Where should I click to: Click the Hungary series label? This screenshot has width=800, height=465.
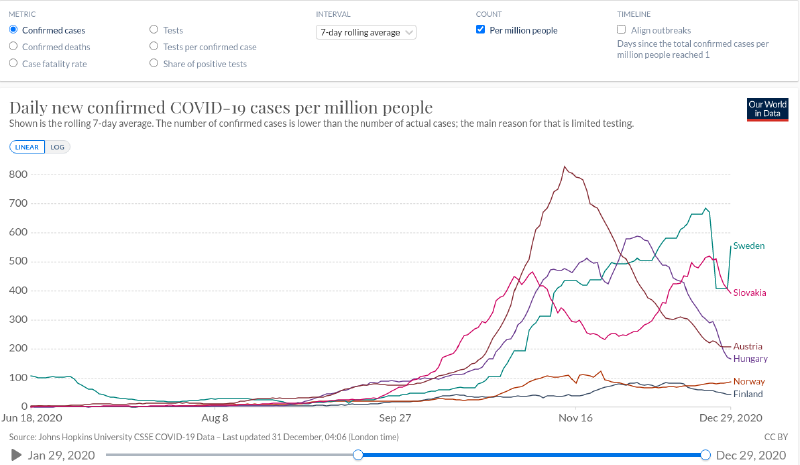(750, 358)
